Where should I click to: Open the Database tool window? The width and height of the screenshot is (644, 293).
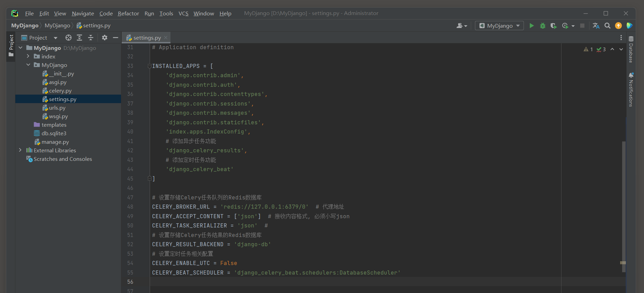tap(631, 49)
